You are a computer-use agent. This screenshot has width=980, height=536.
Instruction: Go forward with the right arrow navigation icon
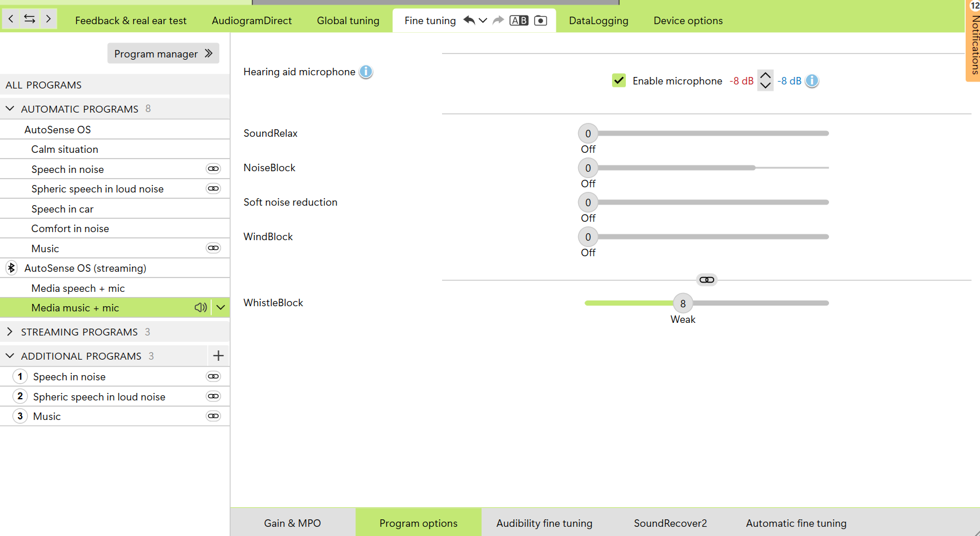pyautogui.click(x=48, y=19)
